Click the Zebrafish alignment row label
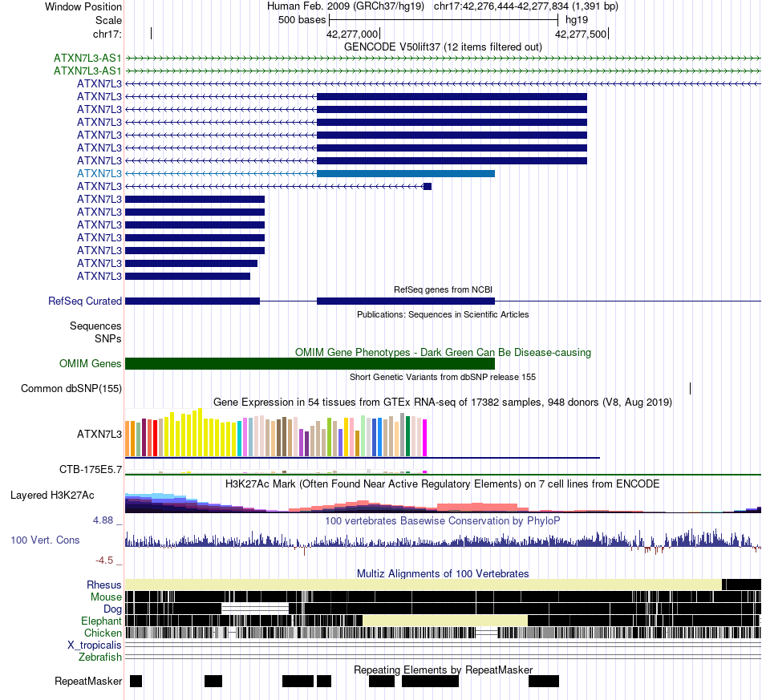Image resolution: width=762 pixels, height=700 pixels. 100,658
